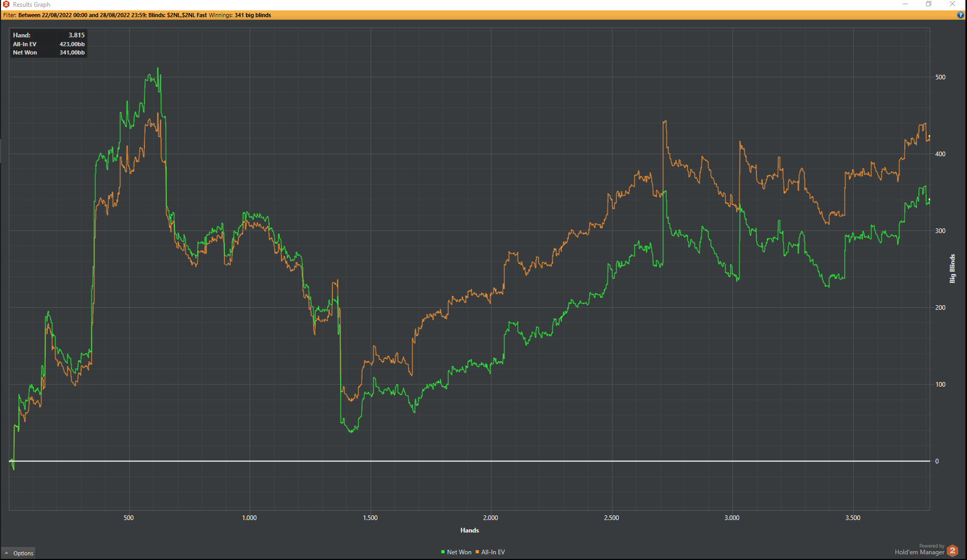The height and width of the screenshot is (560, 967).
Task: Click the "500" label on the Big Blinds axis
Action: [x=941, y=77]
